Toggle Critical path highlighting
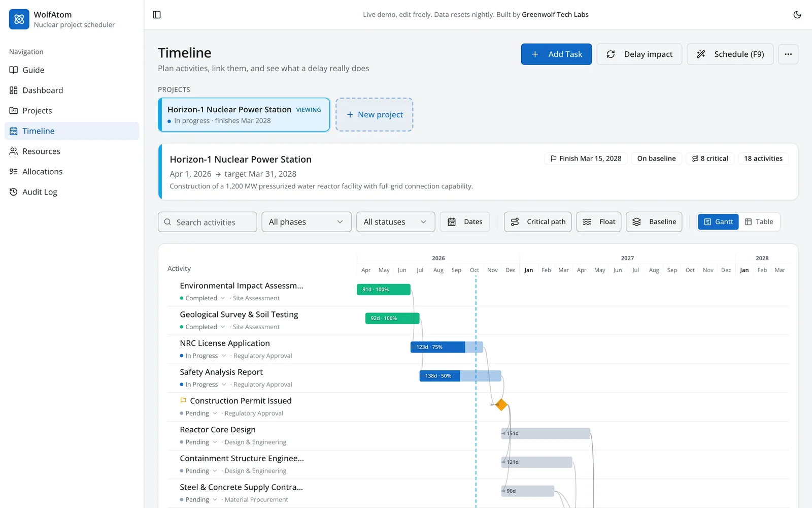This screenshot has height=508, width=812. click(x=538, y=222)
